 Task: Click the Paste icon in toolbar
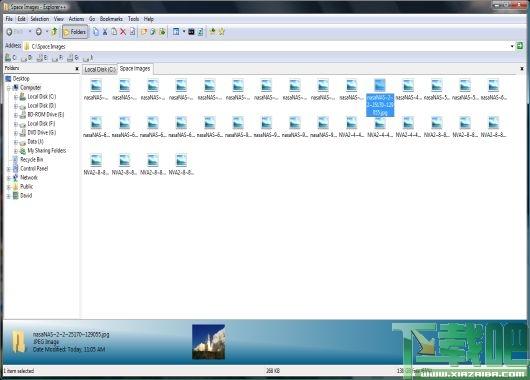pyautogui.click(x=114, y=32)
